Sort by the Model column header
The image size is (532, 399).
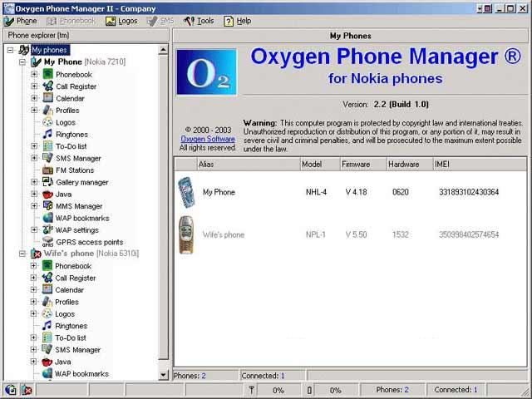320,165
